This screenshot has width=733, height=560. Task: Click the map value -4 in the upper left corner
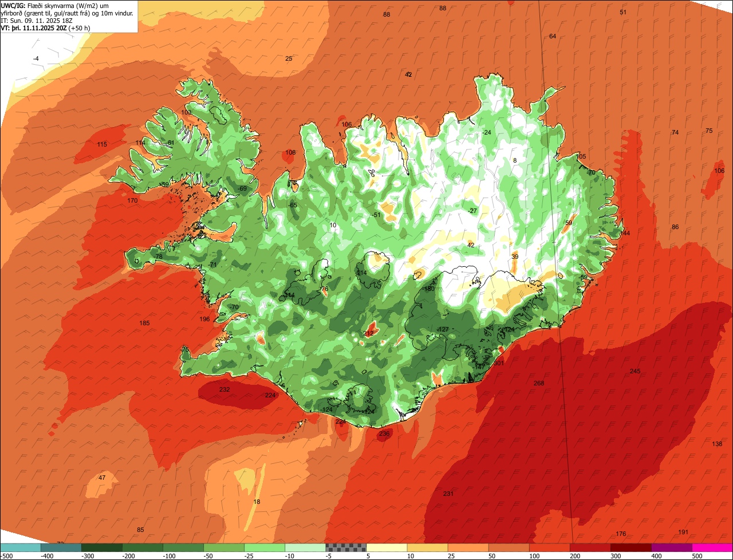36,58
